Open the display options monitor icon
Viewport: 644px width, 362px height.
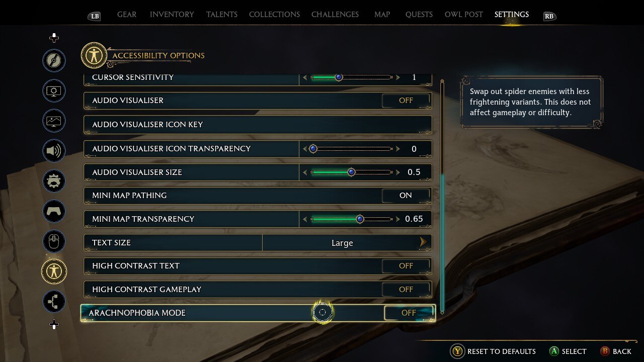click(54, 91)
